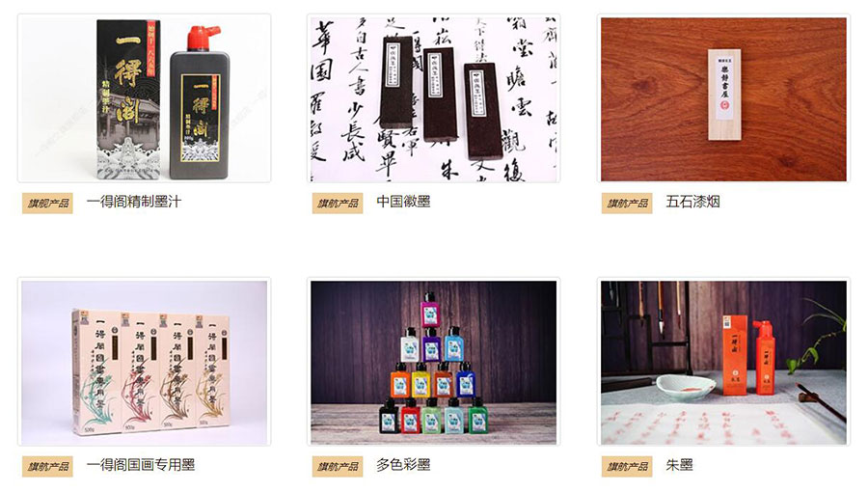
Task: Click the flagship badge beside 一得阁精制墨汁
Action: (x=47, y=203)
